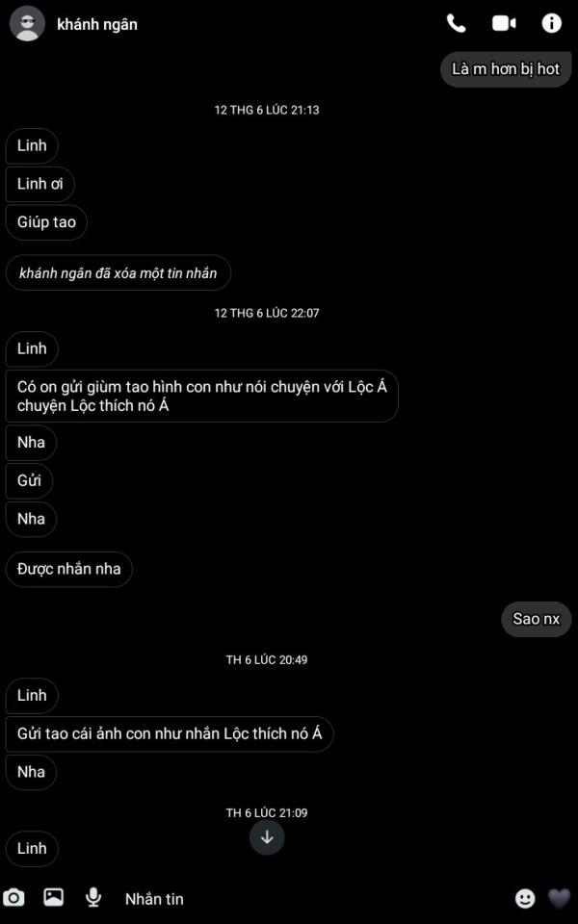
Task: Tap the khánh ngân contact name
Action: pos(97,25)
